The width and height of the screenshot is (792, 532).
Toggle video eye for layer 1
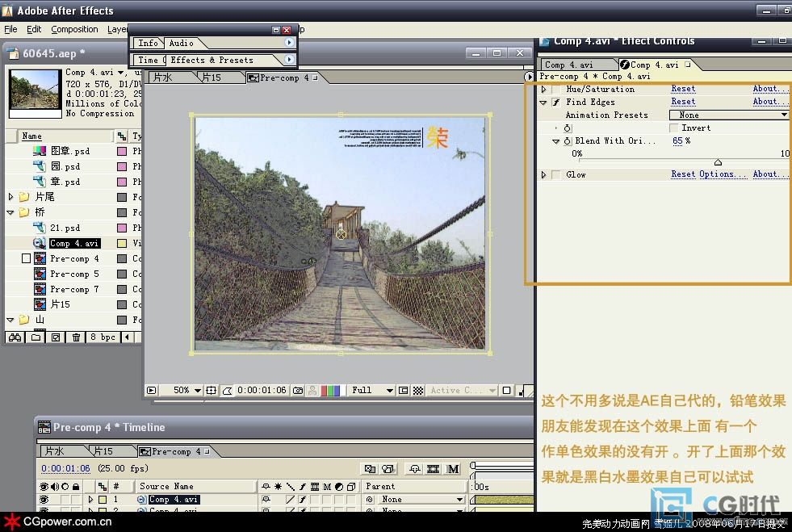[44, 499]
